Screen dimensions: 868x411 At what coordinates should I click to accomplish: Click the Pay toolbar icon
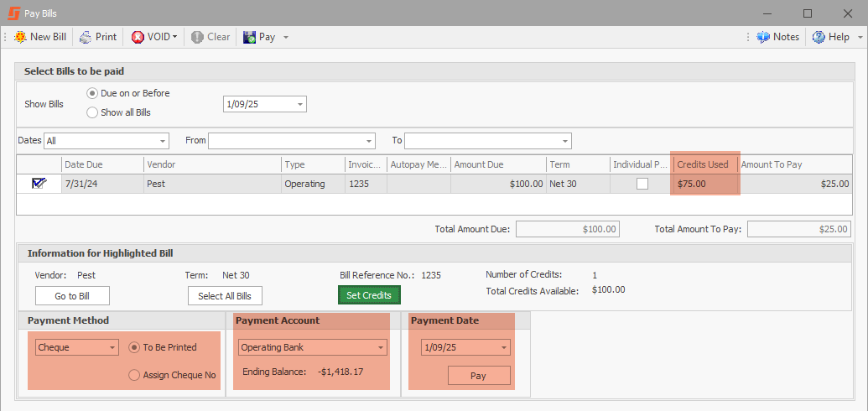250,37
